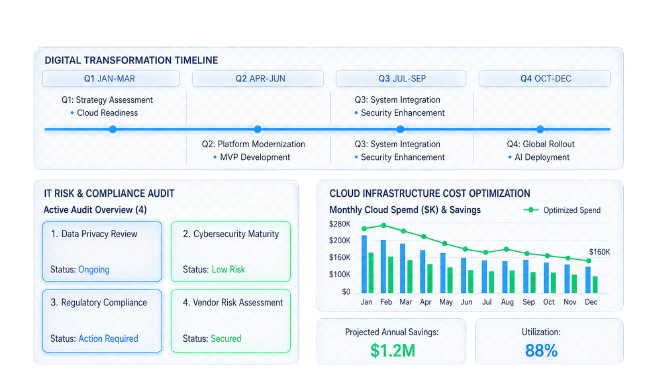Click 'Active Audit Overview (4)' subtitle
The image size is (645, 387).
[95, 210]
